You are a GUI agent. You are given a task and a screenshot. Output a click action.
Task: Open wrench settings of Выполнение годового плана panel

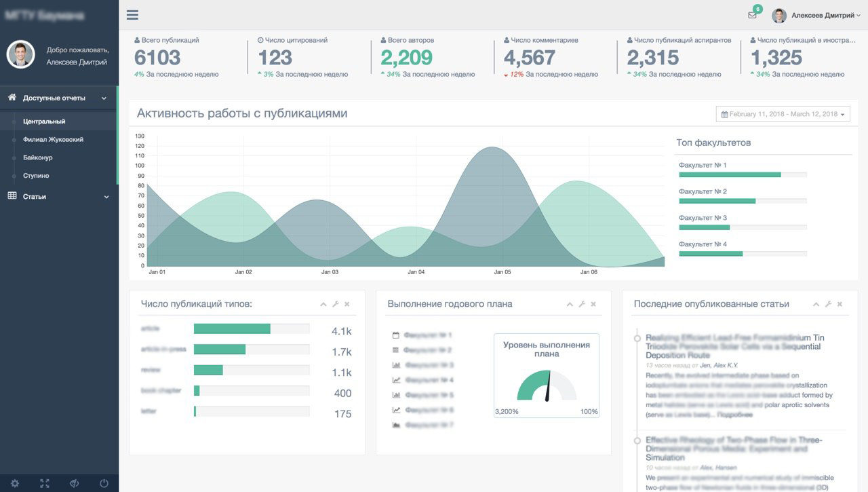(582, 304)
